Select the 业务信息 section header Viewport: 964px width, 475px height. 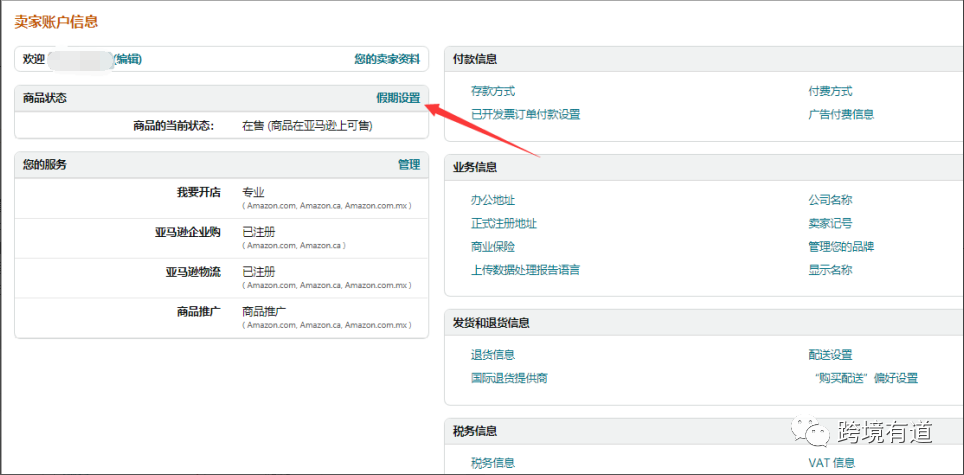coord(475,167)
